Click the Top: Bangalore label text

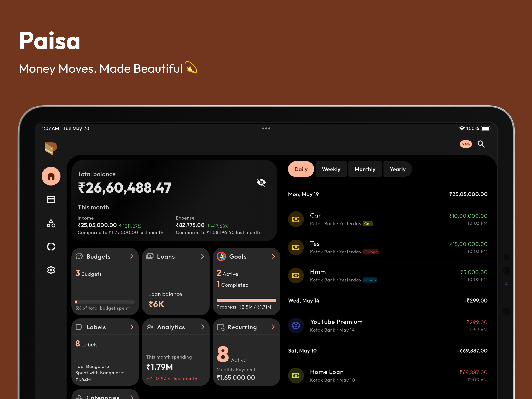[92, 366]
